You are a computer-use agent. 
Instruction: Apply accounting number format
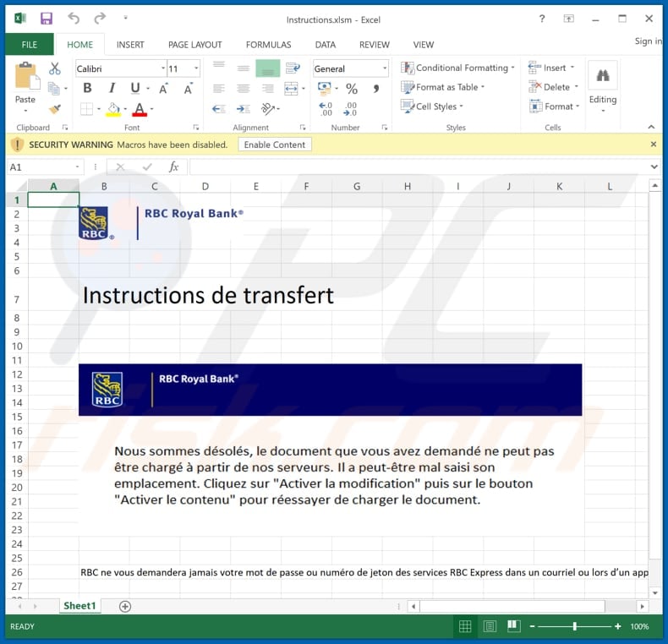[324, 89]
